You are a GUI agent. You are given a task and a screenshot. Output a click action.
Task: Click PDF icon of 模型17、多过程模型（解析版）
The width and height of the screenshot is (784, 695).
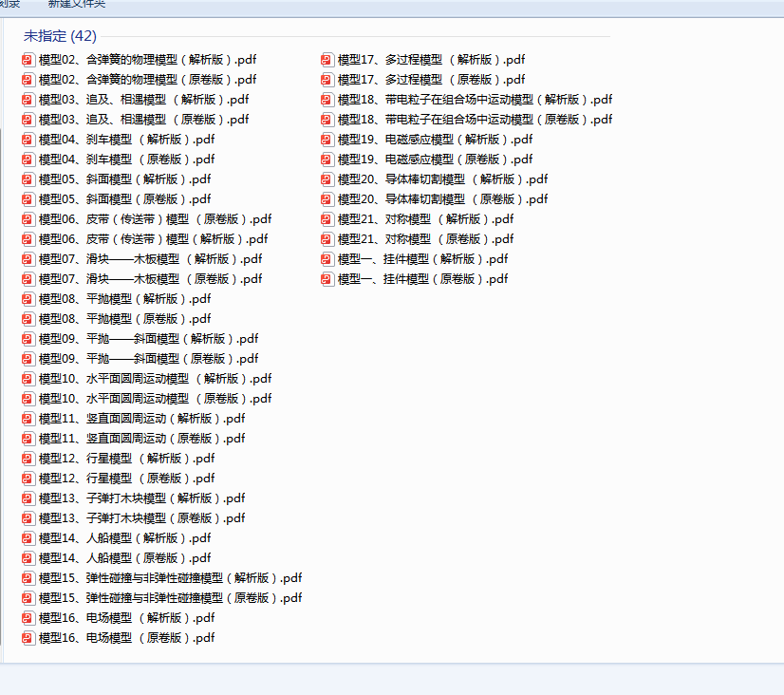[327, 60]
